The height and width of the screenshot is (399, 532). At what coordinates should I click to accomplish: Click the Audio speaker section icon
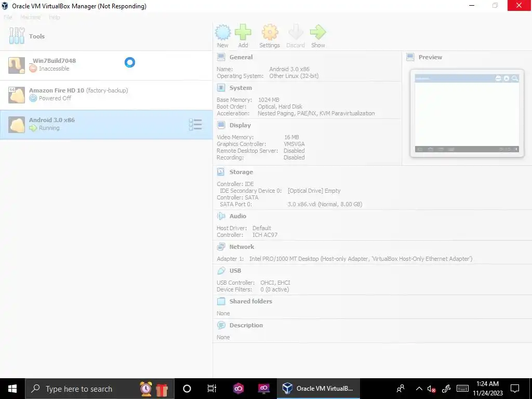click(x=221, y=216)
